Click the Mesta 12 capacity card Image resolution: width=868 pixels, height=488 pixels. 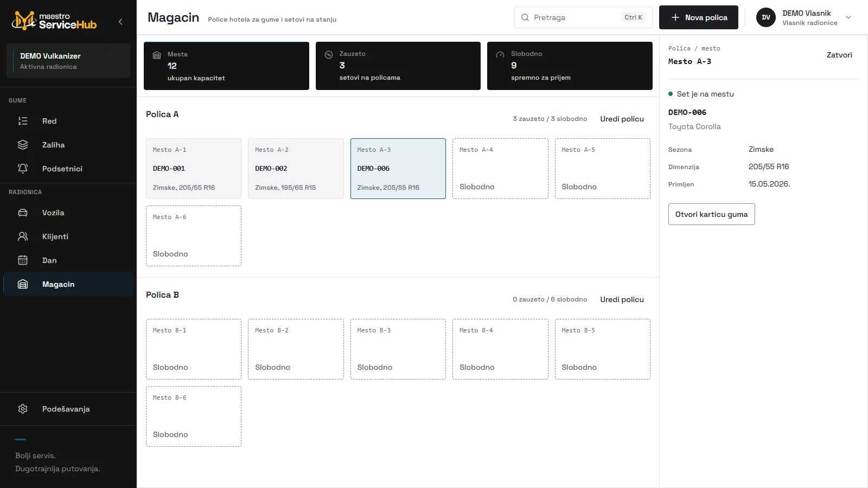pos(226,66)
